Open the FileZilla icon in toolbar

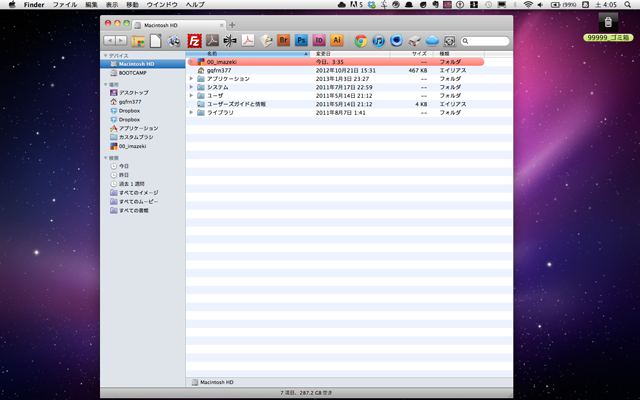(195, 41)
